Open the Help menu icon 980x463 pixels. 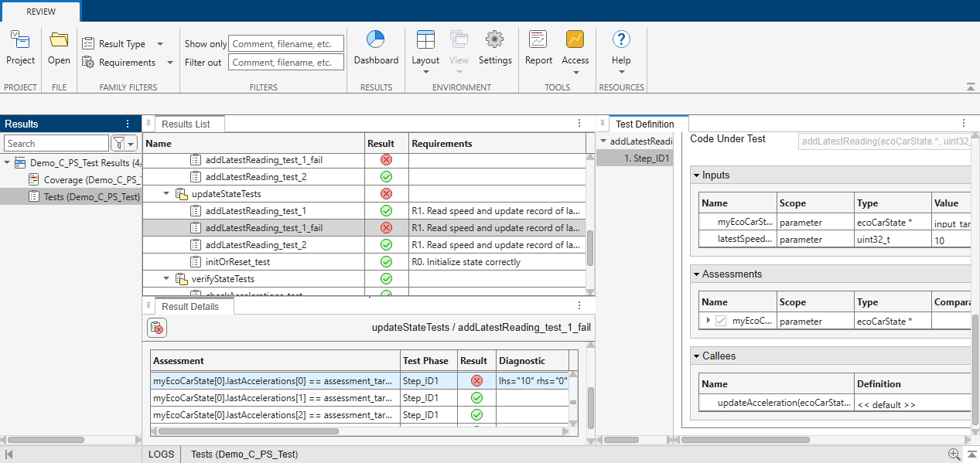[621, 39]
